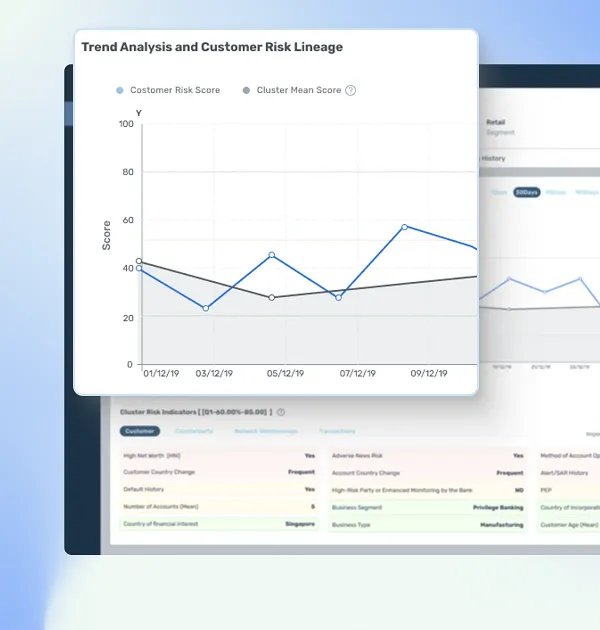Viewport: 600px width, 630px height.
Task: Click the cluster mean low point near 05/12/19
Action: [272, 298]
